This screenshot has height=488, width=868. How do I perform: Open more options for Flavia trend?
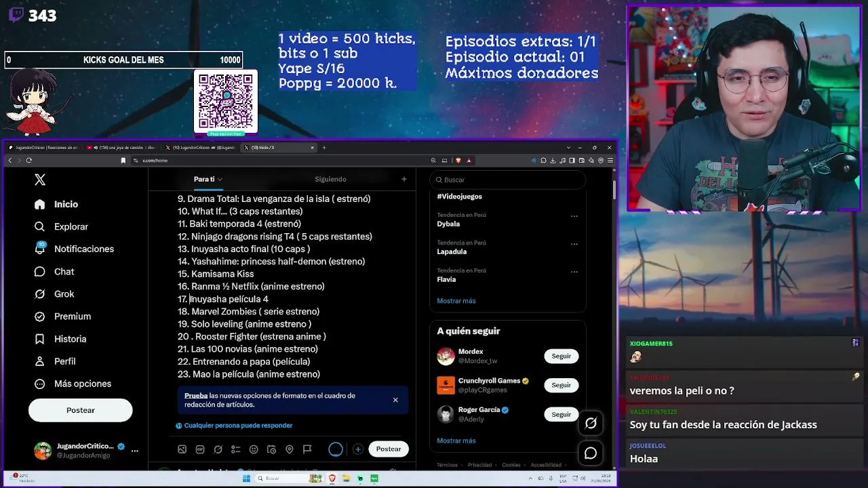click(574, 272)
